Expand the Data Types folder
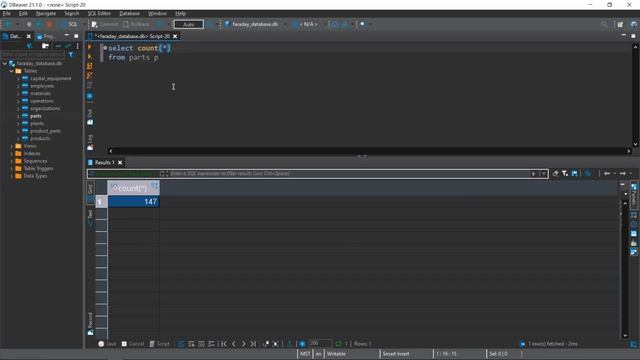 [x=11, y=176]
